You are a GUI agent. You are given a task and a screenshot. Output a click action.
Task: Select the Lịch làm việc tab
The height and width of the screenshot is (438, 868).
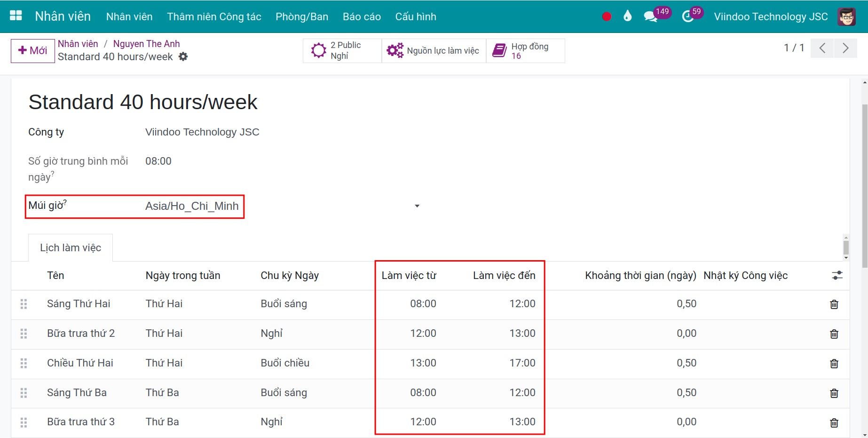(x=71, y=248)
